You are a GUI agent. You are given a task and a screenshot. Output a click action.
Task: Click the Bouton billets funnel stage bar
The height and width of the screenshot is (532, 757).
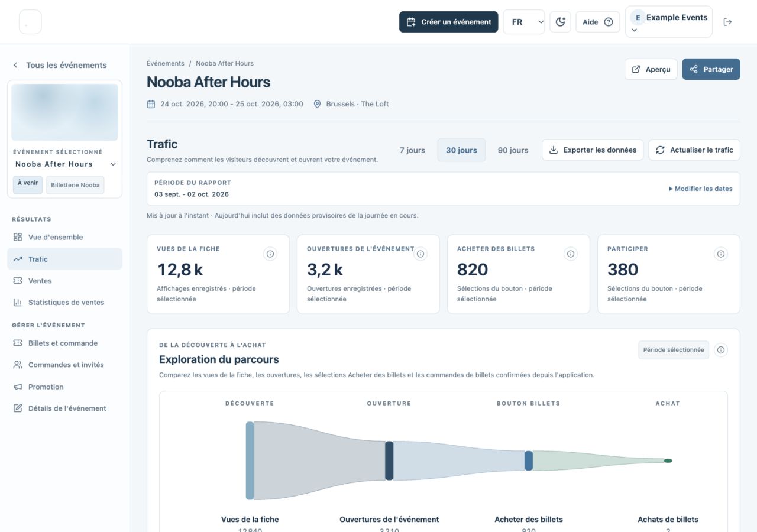coord(529,460)
